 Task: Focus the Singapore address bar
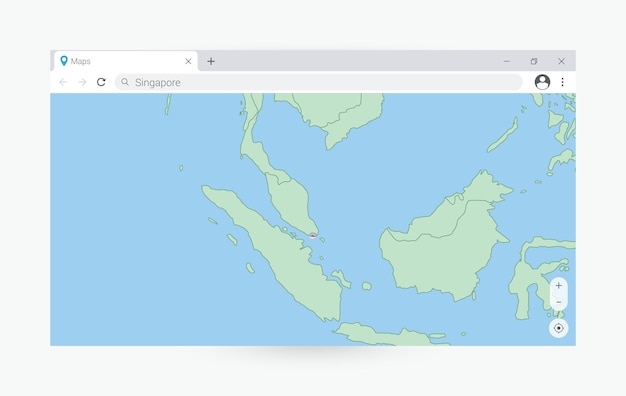pos(319,82)
